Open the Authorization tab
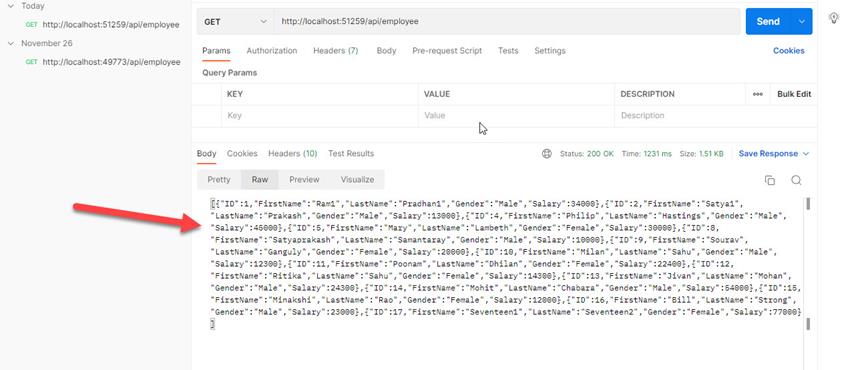The image size is (850, 370). tap(272, 50)
